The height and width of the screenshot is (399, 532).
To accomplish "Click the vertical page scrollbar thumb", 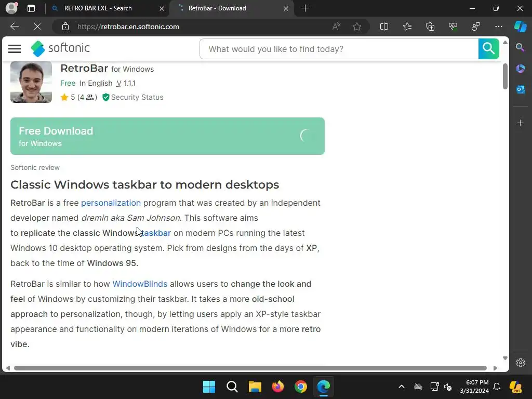I will tap(505, 76).
